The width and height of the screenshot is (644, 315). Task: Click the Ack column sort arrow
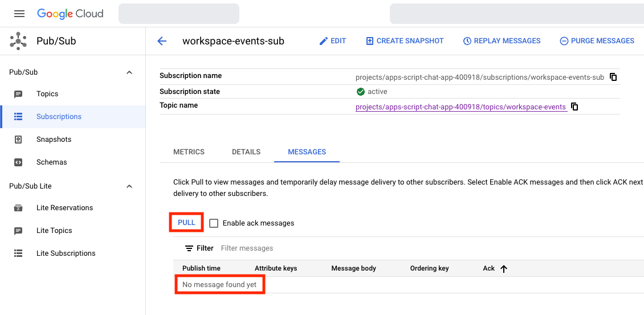tap(504, 269)
